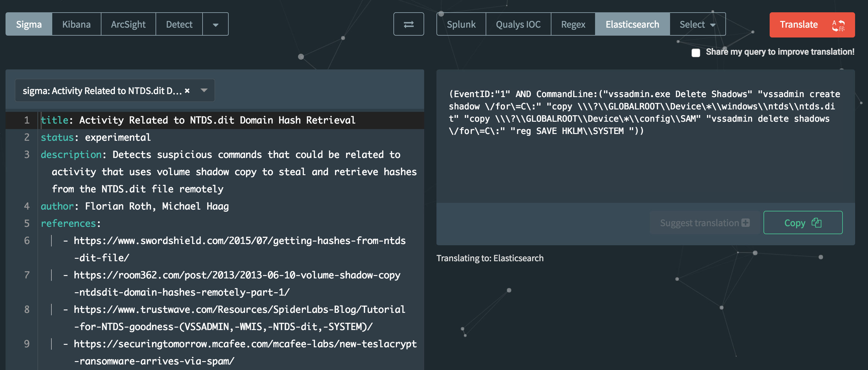868x370 pixels.
Task: Select the Sigma source tab
Action: click(x=28, y=24)
